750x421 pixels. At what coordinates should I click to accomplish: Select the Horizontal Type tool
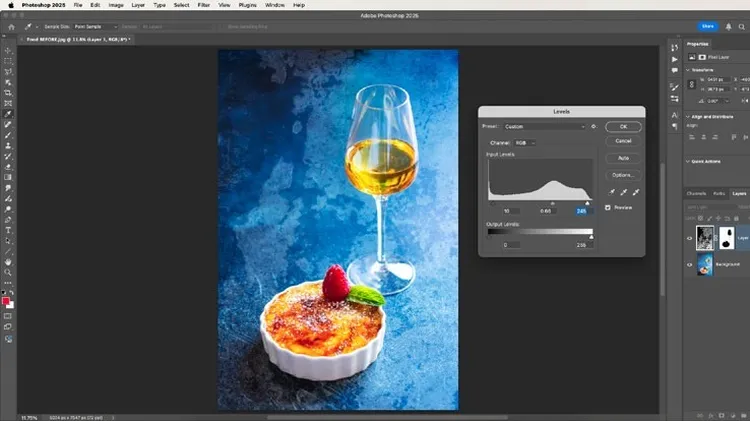click(x=8, y=230)
